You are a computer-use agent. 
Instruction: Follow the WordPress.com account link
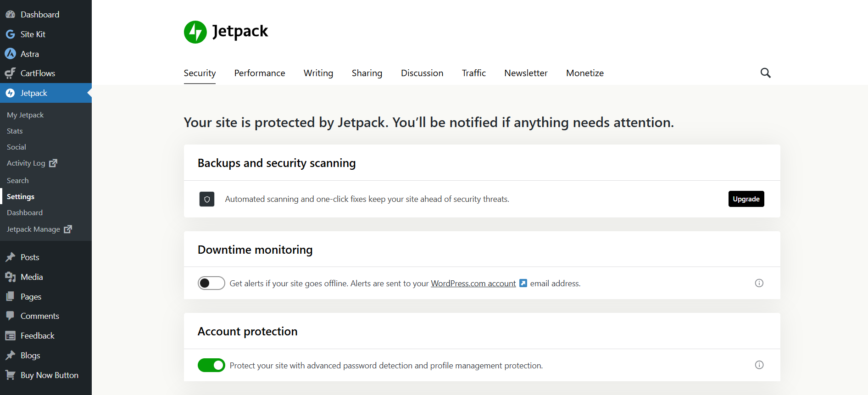click(473, 284)
